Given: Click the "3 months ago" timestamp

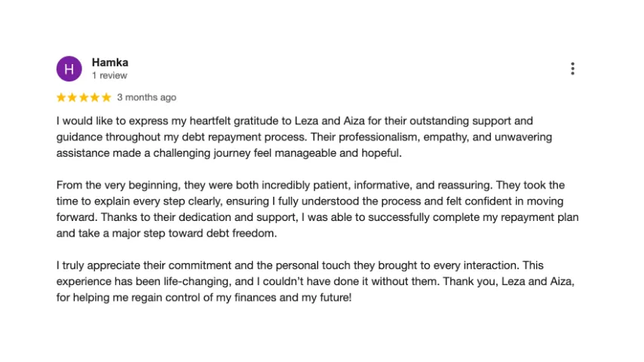Looking at the screenshot, I should (146, 97).
